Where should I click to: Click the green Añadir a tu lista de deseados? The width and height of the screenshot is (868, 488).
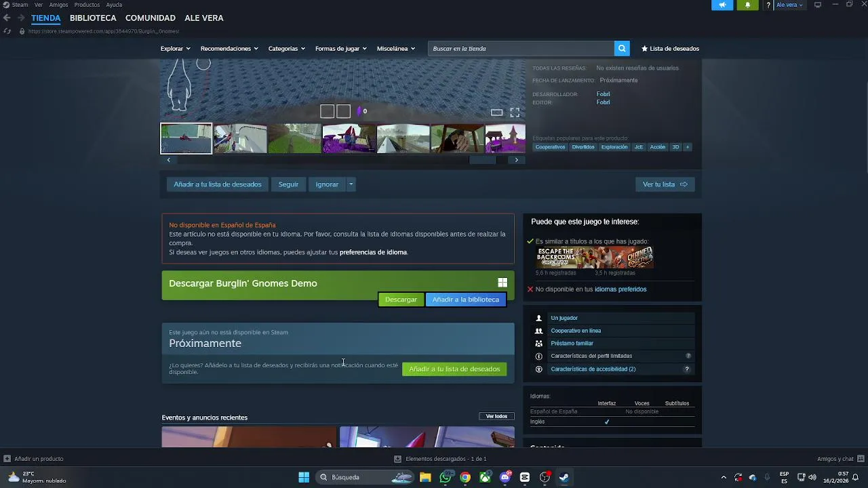coord(454,369)
